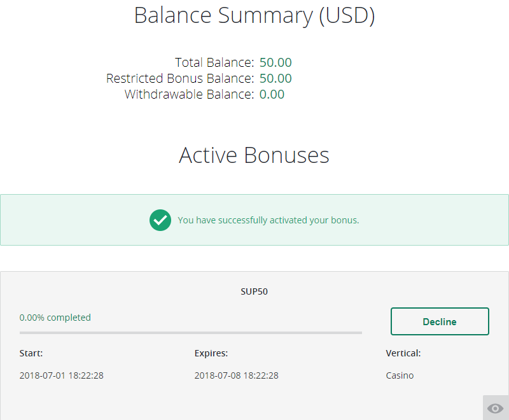
Task: Click the Restricted Bonus Balance label
Action: 180,79
